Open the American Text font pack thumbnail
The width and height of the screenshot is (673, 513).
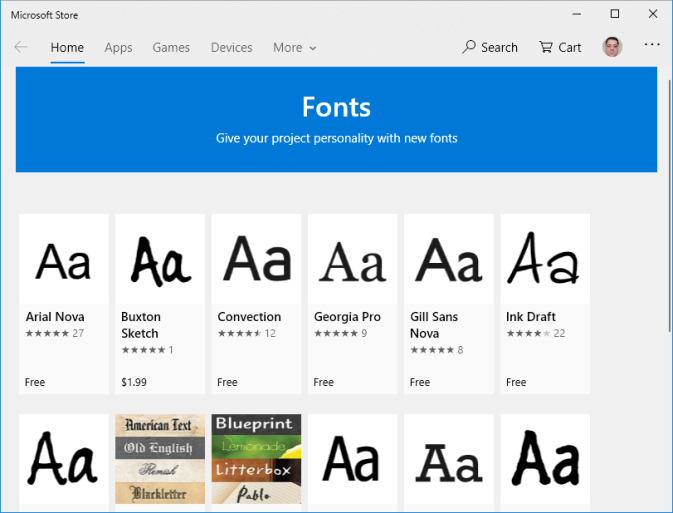coord(160,459)
